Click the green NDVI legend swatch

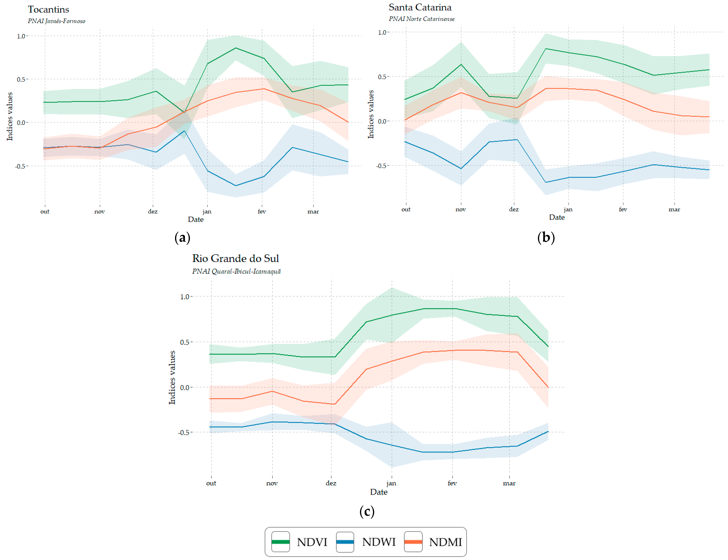pos(280,542)
